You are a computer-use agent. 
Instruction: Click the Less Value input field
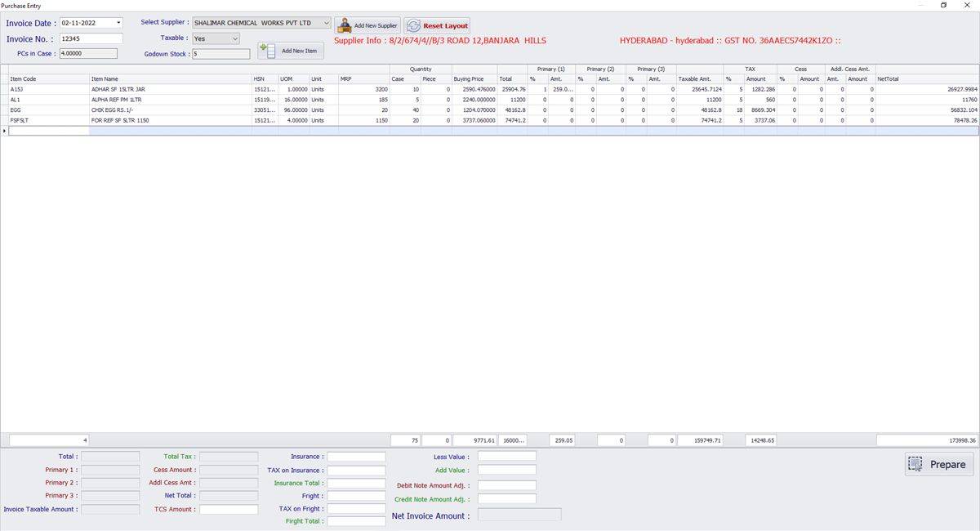pos(506,457)
